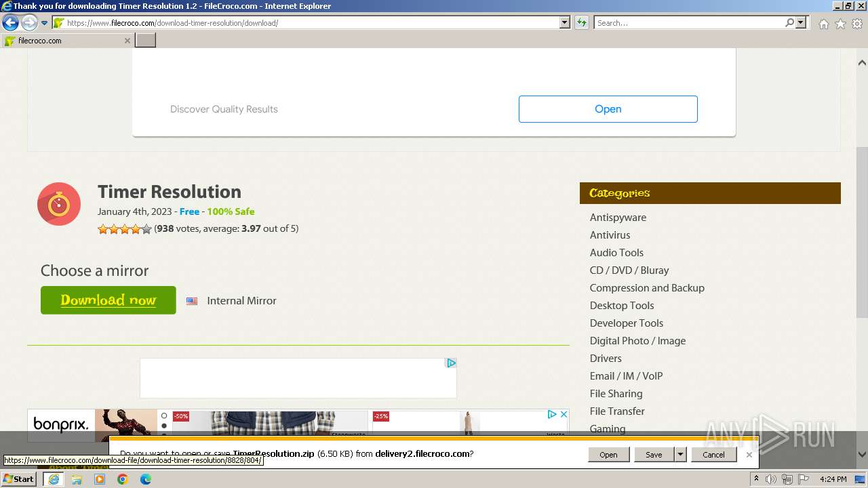Open the recent pages dropdown arrow
Viewport: 868px width, 488px height.
pyautogui.click(x=45, y=23)
